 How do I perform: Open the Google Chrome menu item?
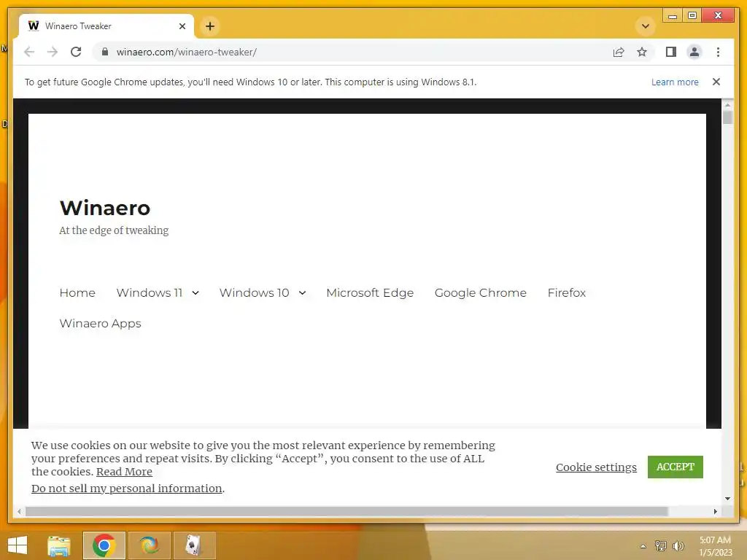point(480,292)
